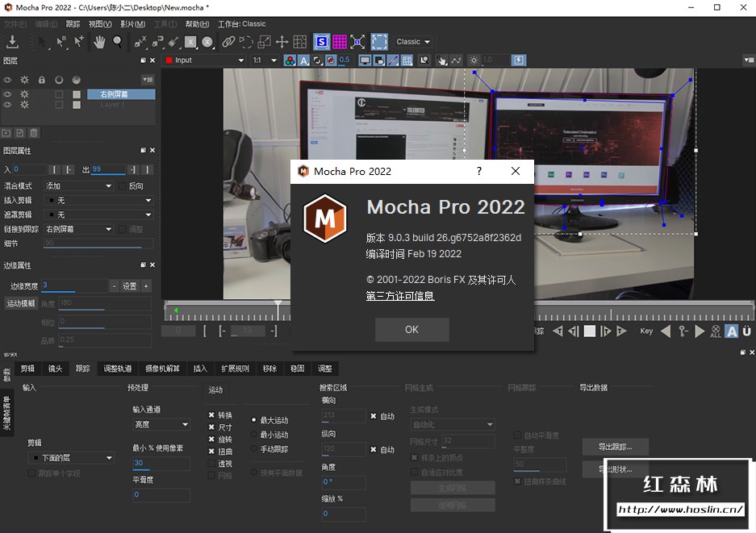Screen dimensions: 756x533
Task: Open the 影片(M) menu
Action: pyautogui.click(x=132, y=24)
